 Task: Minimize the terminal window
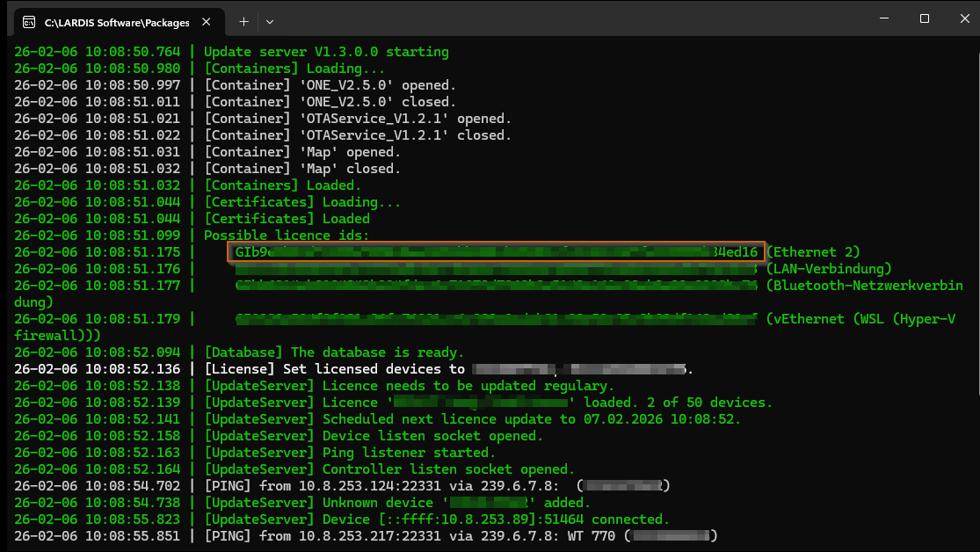pos(883,18)
